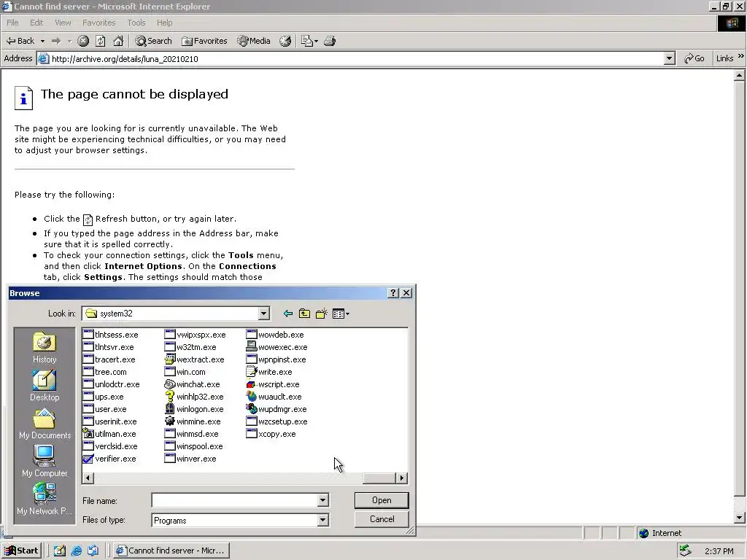This screenshot has width=747, height=560.
Task: Click the File name input field
Action: (235, 500)
